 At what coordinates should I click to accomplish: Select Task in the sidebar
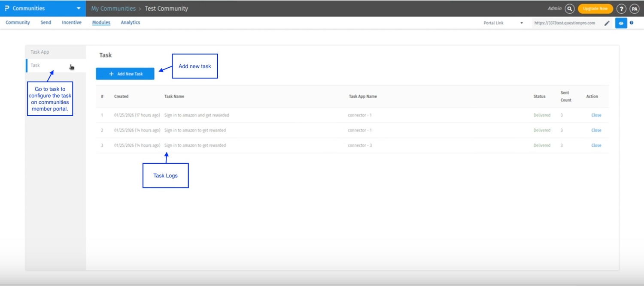click(56, 66)
